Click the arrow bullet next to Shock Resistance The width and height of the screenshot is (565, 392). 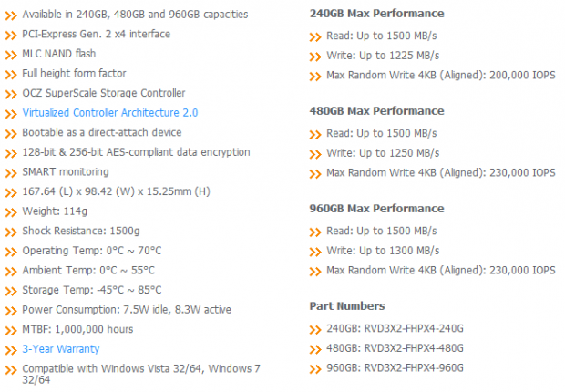click(11, 232)
